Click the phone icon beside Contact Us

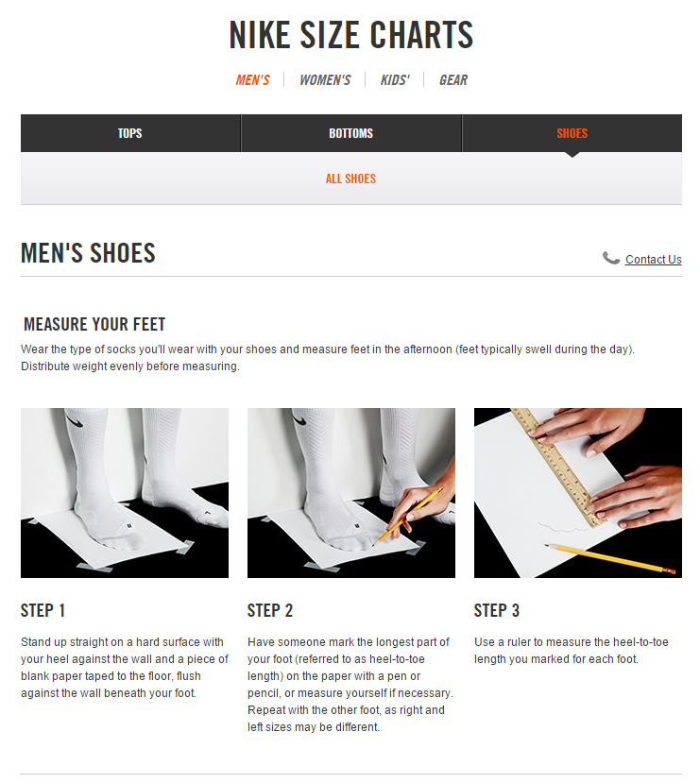click(610, 258)
